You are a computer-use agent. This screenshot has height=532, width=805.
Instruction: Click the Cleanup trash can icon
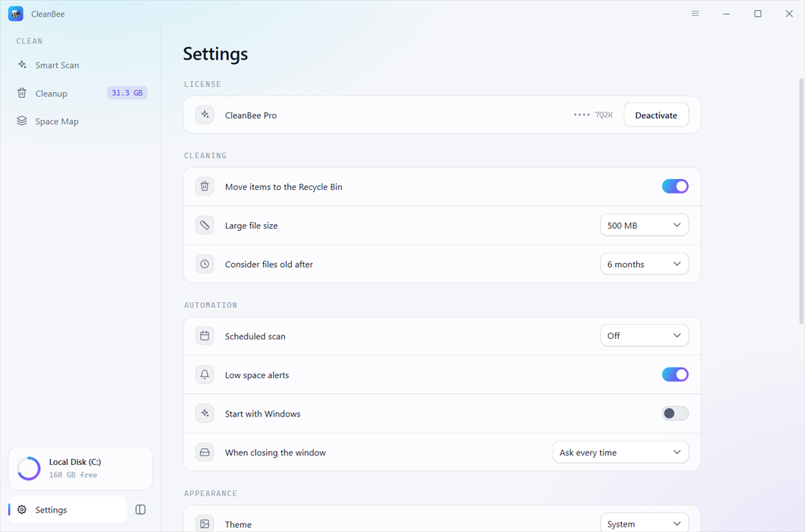click(x=22, y=93)
